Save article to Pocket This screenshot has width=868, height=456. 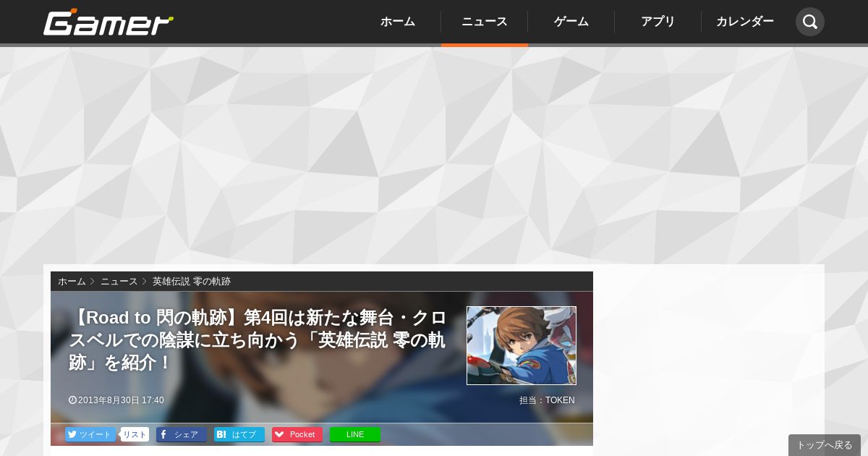click(297, 434)
